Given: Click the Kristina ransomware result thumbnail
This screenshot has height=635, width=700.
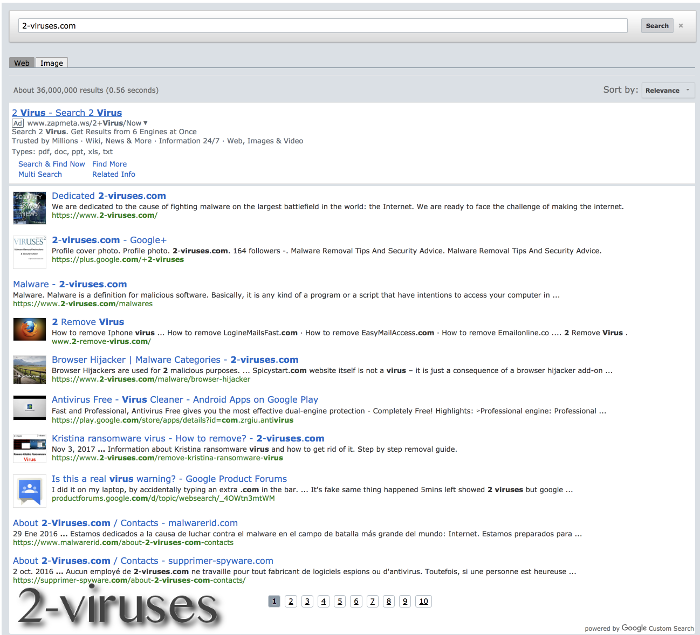Looking at the screenshot, I should point(29,448).
